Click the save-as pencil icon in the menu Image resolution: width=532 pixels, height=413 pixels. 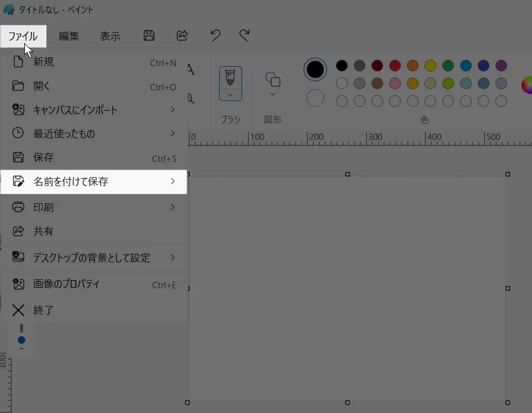[x=18, y=181]
